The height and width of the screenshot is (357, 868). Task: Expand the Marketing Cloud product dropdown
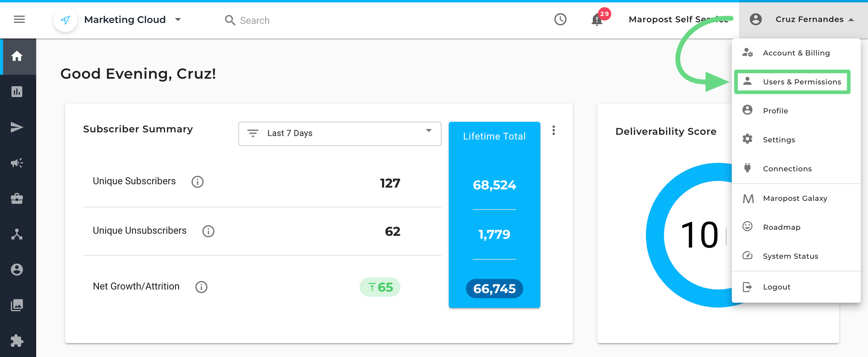point(178,20)
